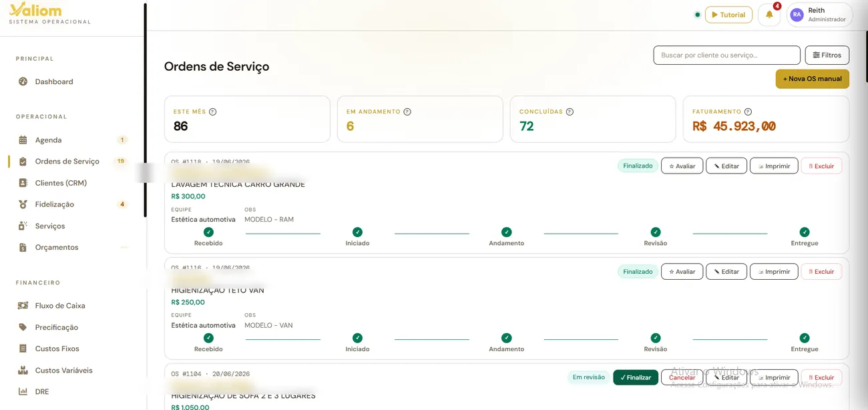Click the Dashboard icon in sidebar
The height and width of the screenshot is (410, 868).
click(23, 81)
